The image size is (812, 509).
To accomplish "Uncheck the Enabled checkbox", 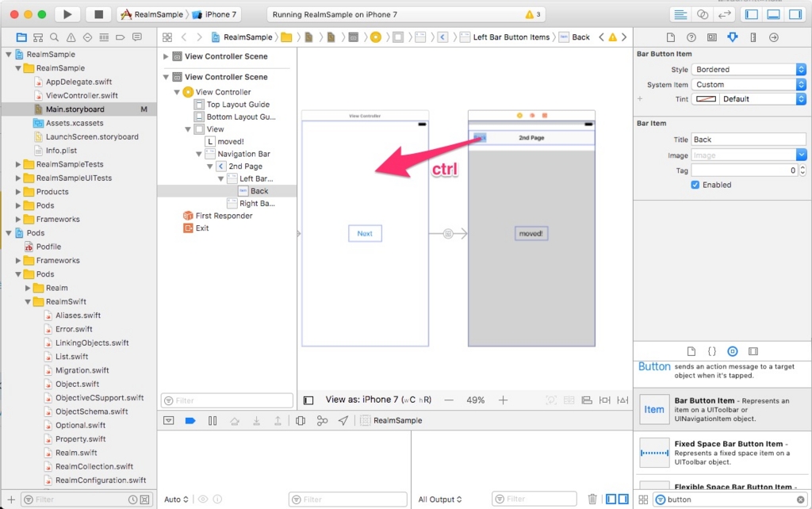I will tap(695, 185).
